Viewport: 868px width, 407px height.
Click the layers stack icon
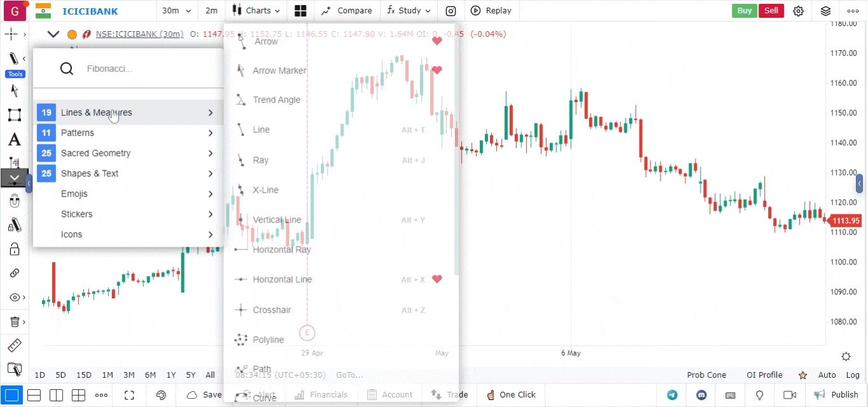[825, 11]
